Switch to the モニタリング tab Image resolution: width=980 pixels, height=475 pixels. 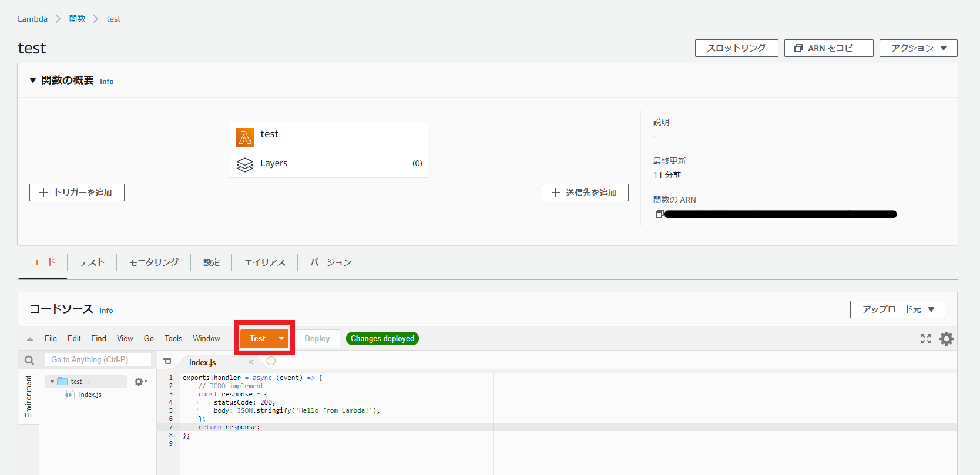pos(154,262)
